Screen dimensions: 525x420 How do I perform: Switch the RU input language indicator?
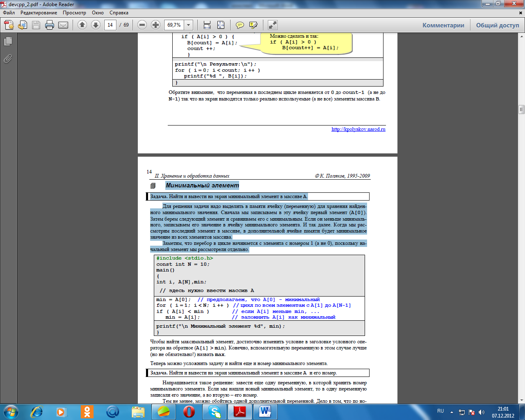[441, 411]
